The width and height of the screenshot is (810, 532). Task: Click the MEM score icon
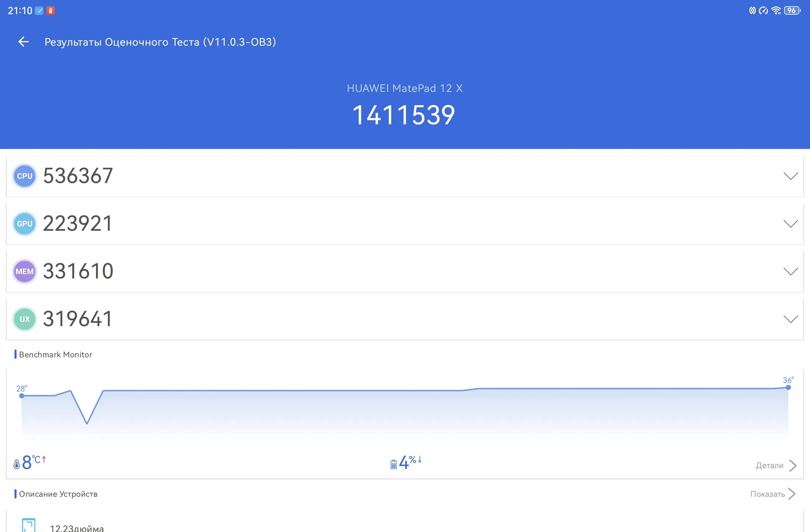pyautogui.click(x=25, y=272)
